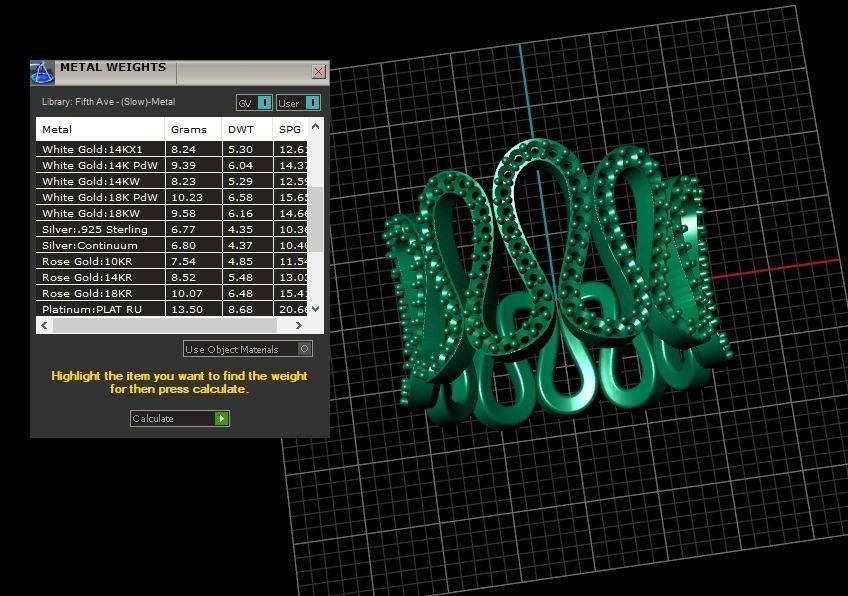This screenshot has width=848, height=596.
Task: Close the Metal Weights panel
Action: (x=319, y=71)
